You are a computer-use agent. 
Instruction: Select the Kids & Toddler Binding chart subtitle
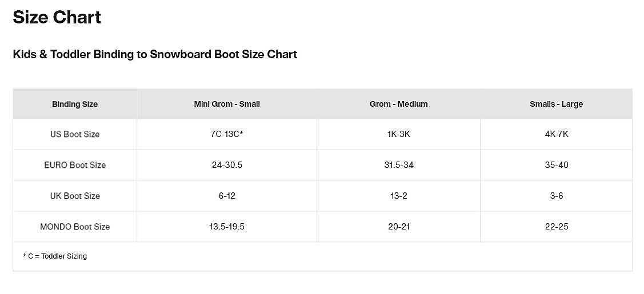click(x=155, y=54)
